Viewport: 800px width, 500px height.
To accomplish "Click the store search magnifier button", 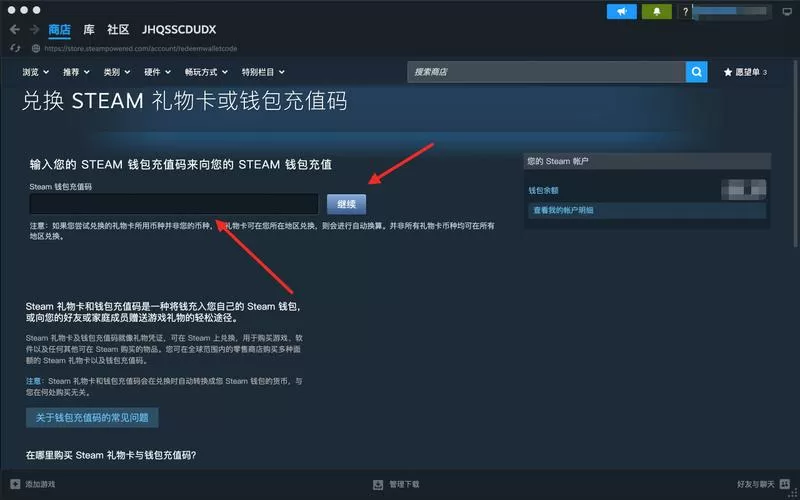I will pyautogui.click(x=696, y=72).
